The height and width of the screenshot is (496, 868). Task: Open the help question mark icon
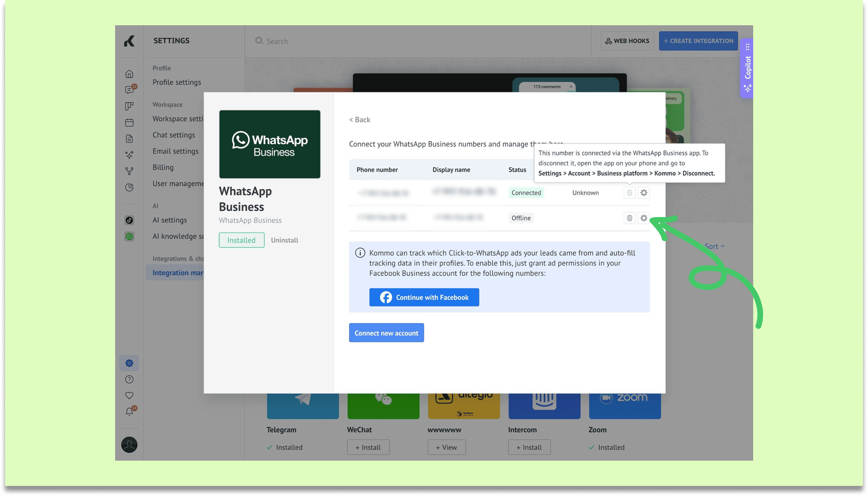[129, 379]
